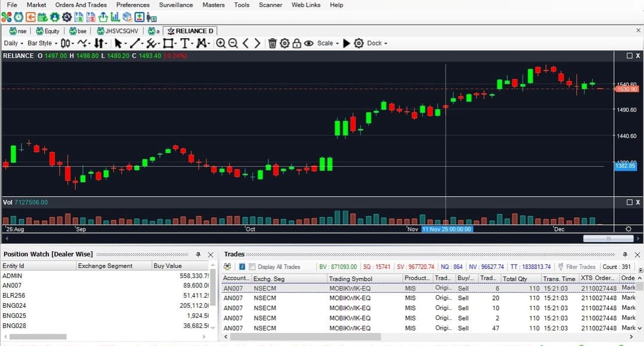Pin the Trades panel
The image size is (644, 346).
625,255
